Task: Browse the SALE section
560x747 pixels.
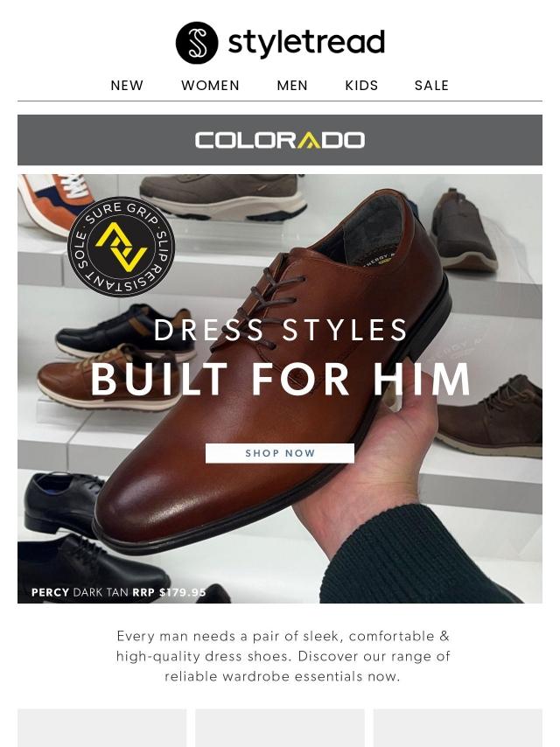Action: [x=431, y=85]
